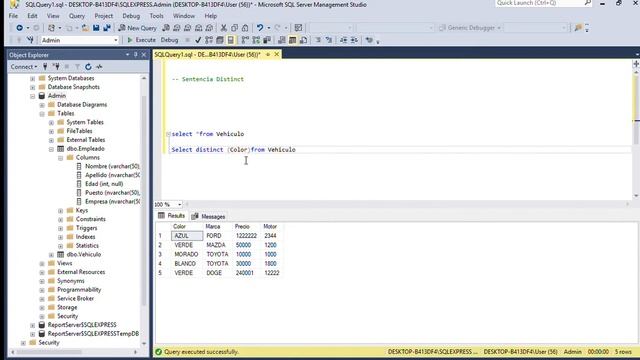Image resolution: width=640 pixels, height=360 pixels.
Task: Click the Parse checkmark icon
Action: (198, 40)
